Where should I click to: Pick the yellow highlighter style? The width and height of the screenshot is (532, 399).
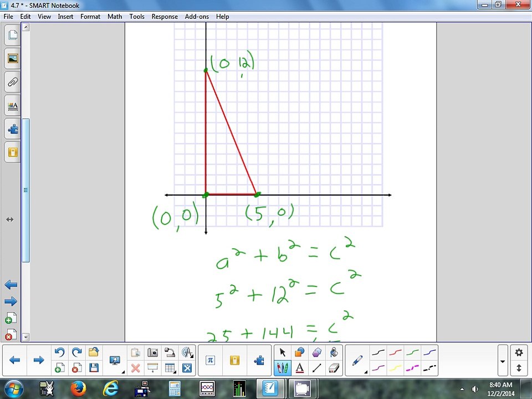(x=395, y=368)
